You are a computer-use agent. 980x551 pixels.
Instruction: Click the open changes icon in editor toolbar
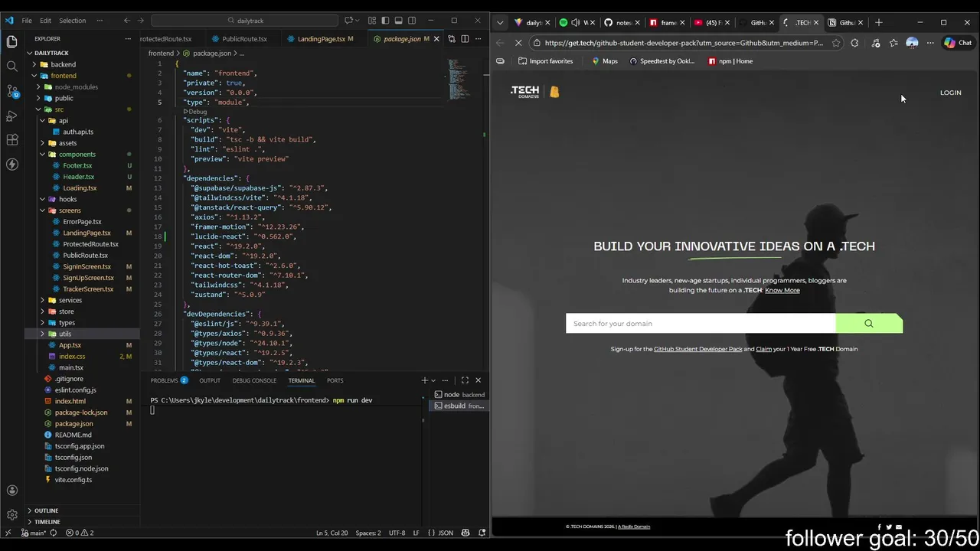[x=452, y=39]
